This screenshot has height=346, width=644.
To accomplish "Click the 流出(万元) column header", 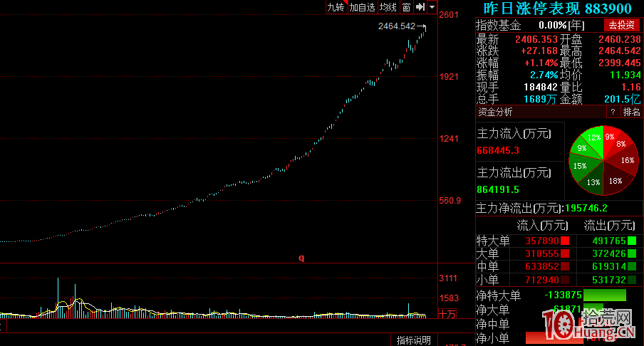I will pos(610,226).
